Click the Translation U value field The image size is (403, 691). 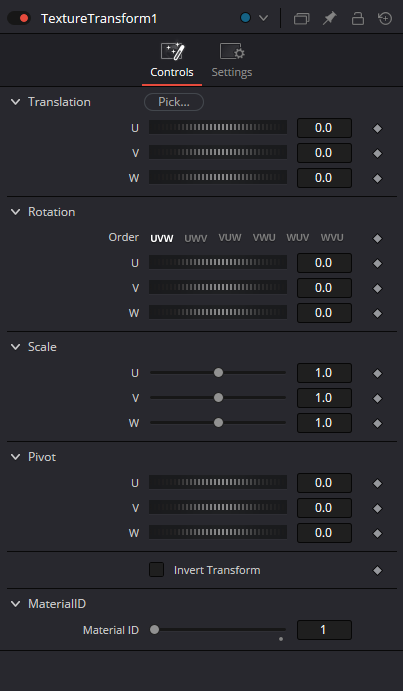point(324,128)
